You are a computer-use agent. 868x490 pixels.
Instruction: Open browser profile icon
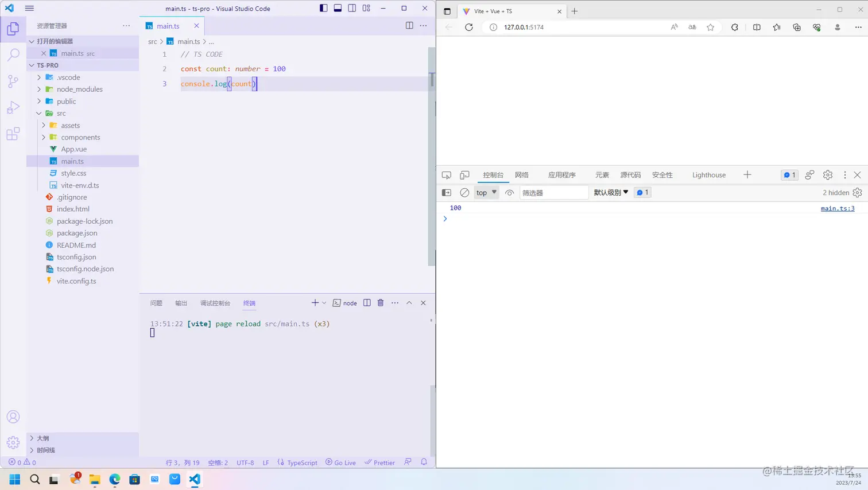pyautogui.click(x=838, y=27)
